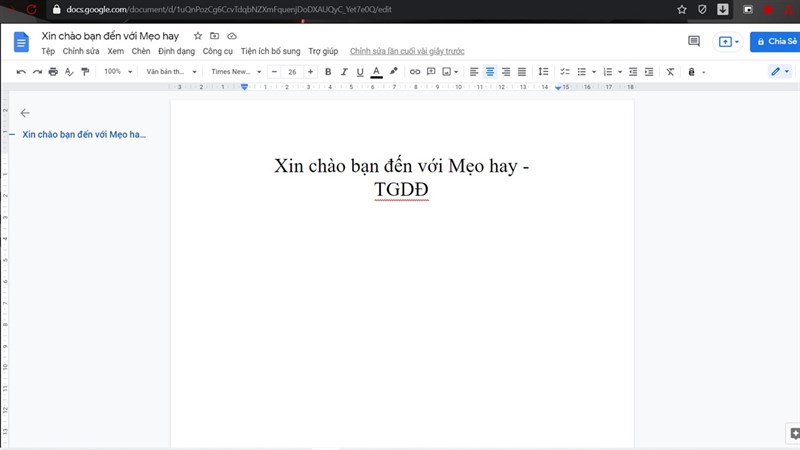Toggle Underline formatting
800x450 pixels.
tap(360, 72)
